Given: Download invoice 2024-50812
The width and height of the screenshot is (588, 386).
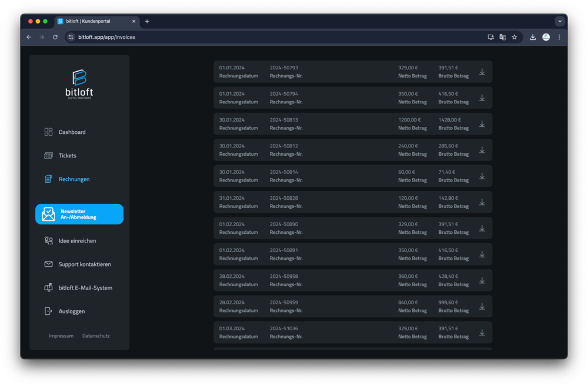Looking at the screenshot, I should [482, 150].
